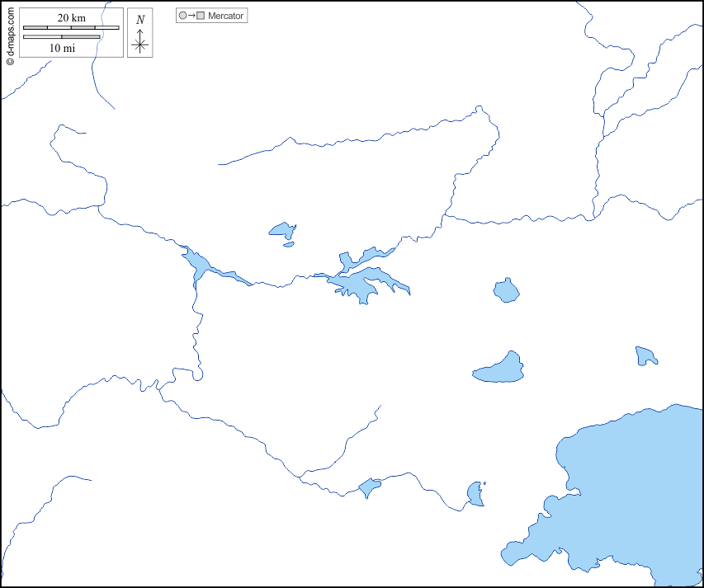Viewport: 704px width, 588px height.
Task: Click the circle icon beside Mercator
Action: point(182,16)
